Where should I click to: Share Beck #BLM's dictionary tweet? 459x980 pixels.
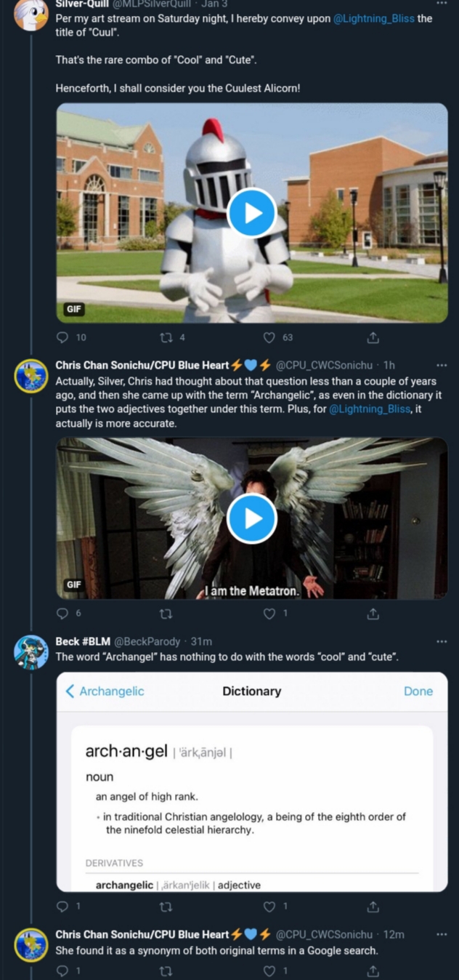point(373,906)
